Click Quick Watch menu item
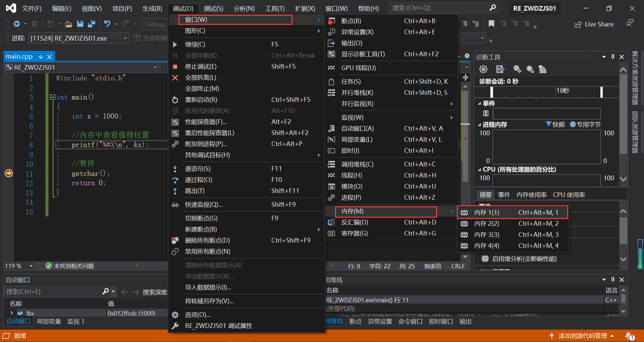644x342 pixels. point(246,204)
